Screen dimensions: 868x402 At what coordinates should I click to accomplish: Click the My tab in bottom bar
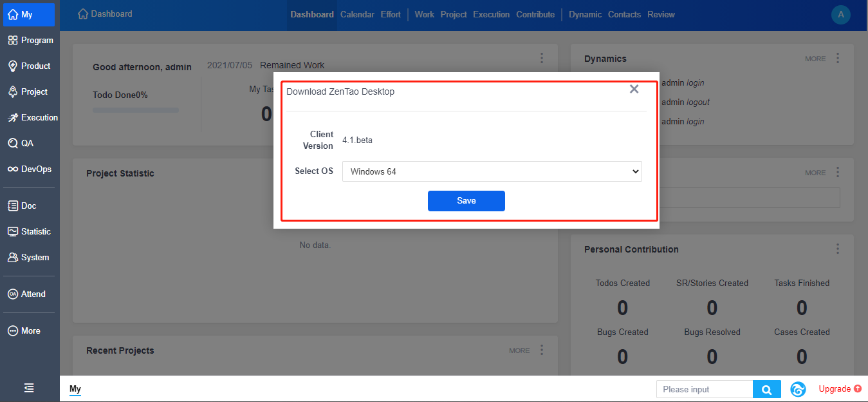(75, 388)
